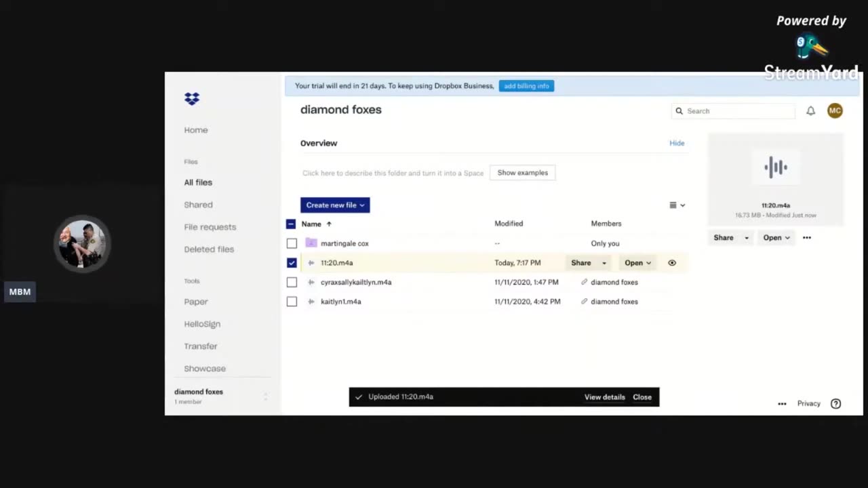
Task: Click the audio icon beside cyraxsallykaitlyn.m4a
Action: tap(311, 282)
